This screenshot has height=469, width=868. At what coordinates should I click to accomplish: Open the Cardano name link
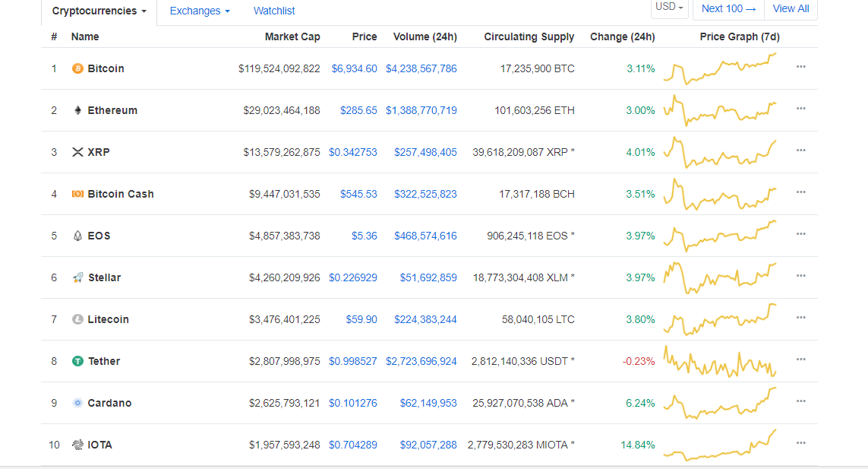coord(109,403)
